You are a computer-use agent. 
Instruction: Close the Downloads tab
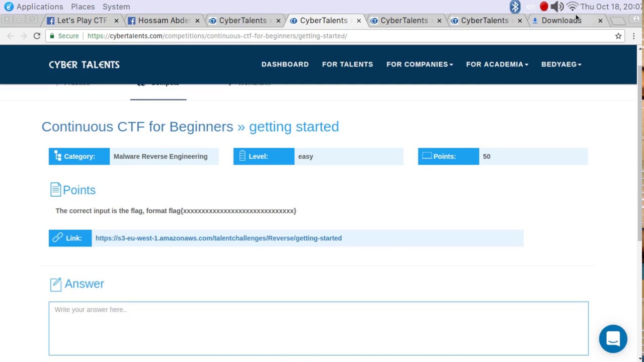point(600,21)
